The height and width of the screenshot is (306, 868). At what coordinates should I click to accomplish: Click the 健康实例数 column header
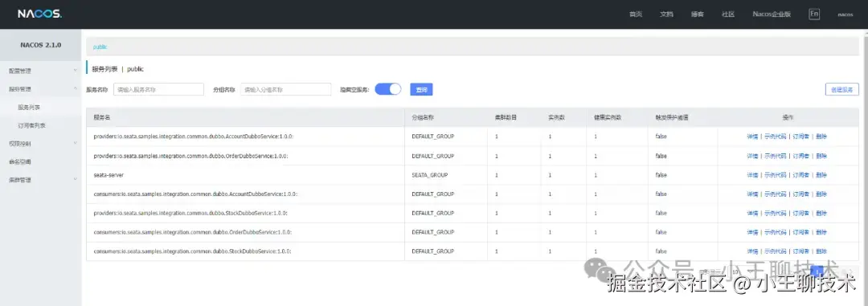pos(608,118)
